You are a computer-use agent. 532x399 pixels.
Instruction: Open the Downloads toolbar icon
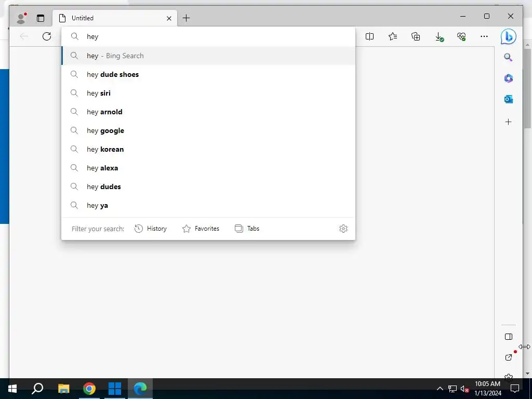[438, 37]
